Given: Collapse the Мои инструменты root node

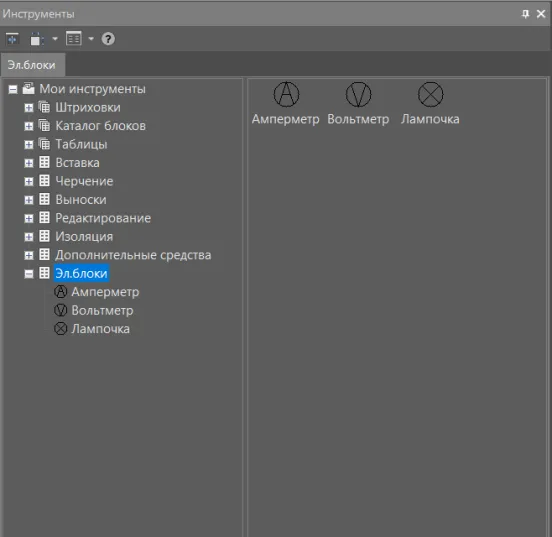Looking at the screenshot, I should [13, 89].
